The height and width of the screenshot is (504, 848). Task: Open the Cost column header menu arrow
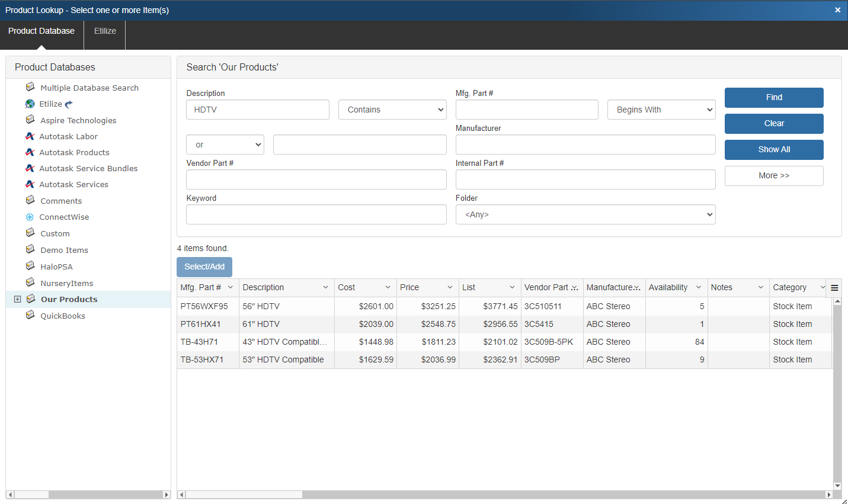pos(388,287)
